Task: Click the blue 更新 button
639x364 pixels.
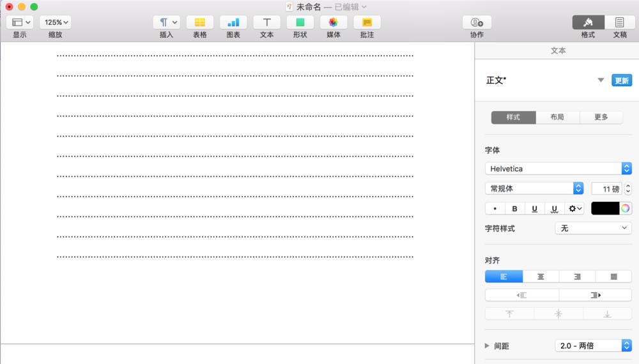Action: click(621, 80)
